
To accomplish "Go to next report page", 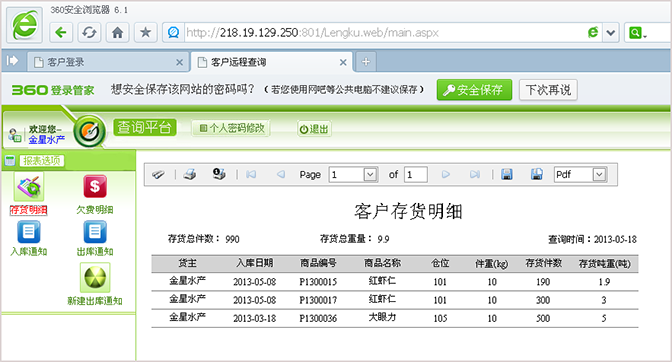I will click(x=446, y=174).
